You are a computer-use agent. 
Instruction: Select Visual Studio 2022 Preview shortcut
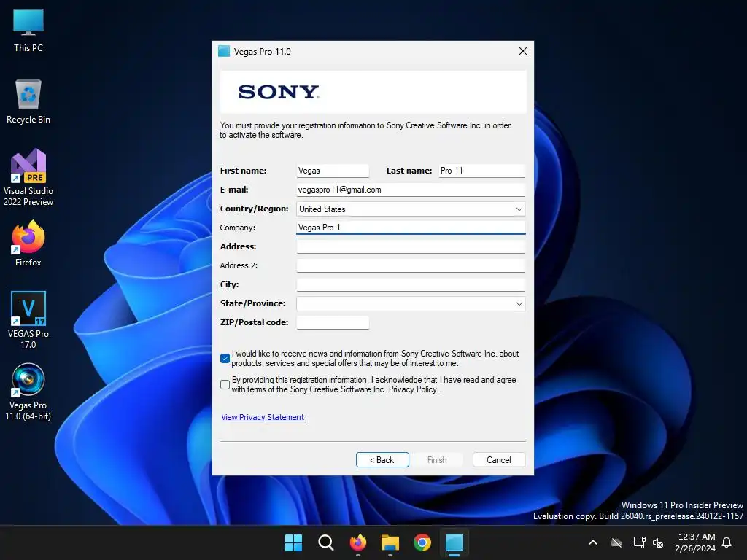[x=28, y=178]
